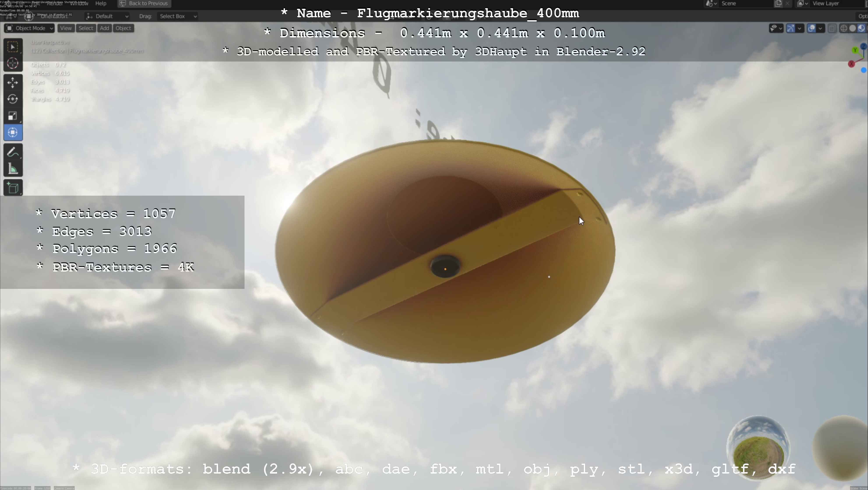Pick the Rotate tool
This screenshot has width=868, height=490.
[13, 99]
